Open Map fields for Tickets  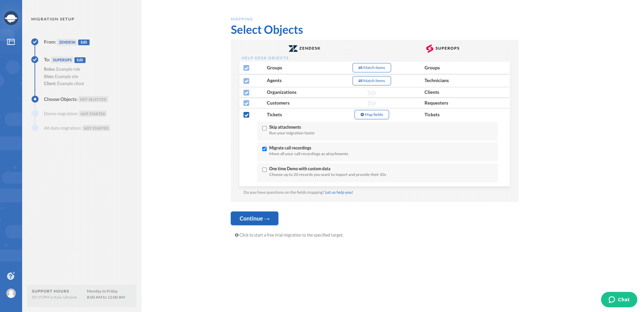coord(372,115)
